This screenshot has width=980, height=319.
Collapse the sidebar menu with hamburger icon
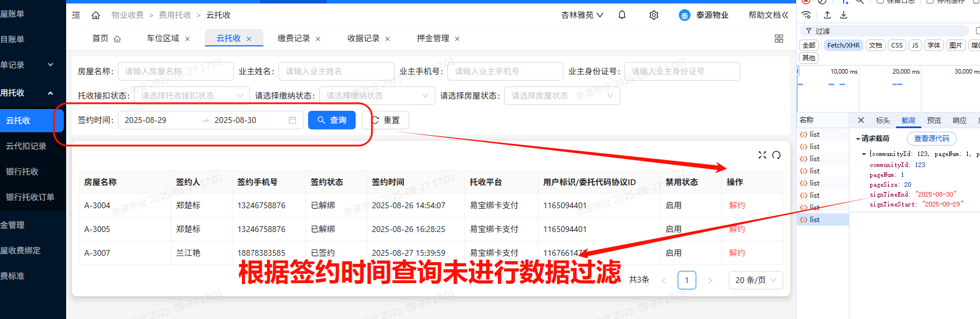tap(76, 15)
